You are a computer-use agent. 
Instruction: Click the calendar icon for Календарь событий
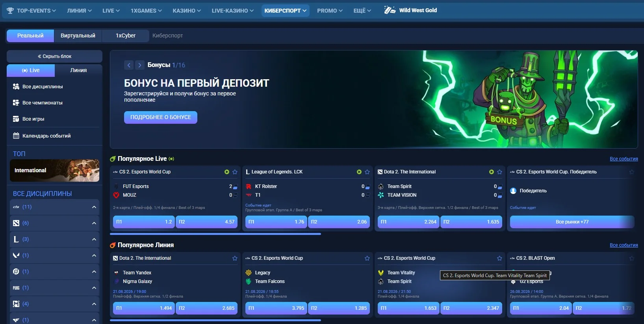pos(16,136)
